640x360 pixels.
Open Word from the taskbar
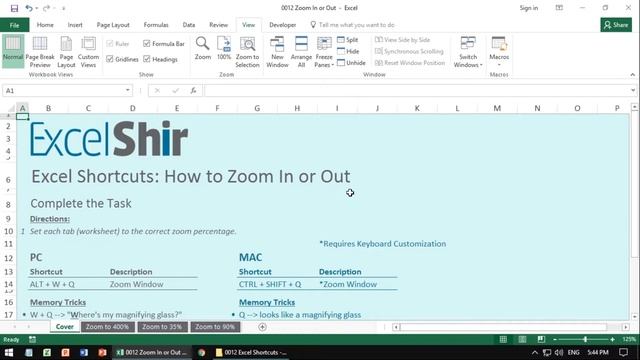[84, 352]
